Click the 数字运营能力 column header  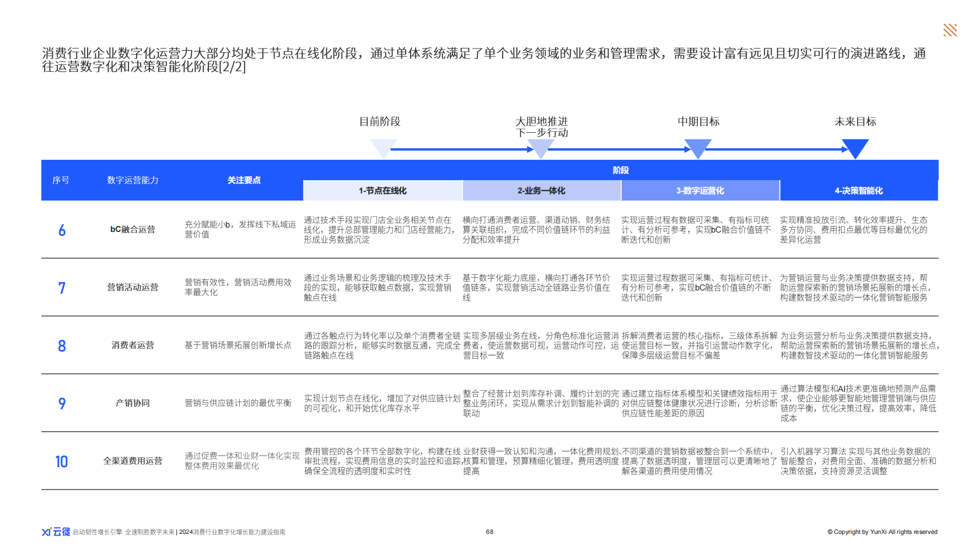132,180
